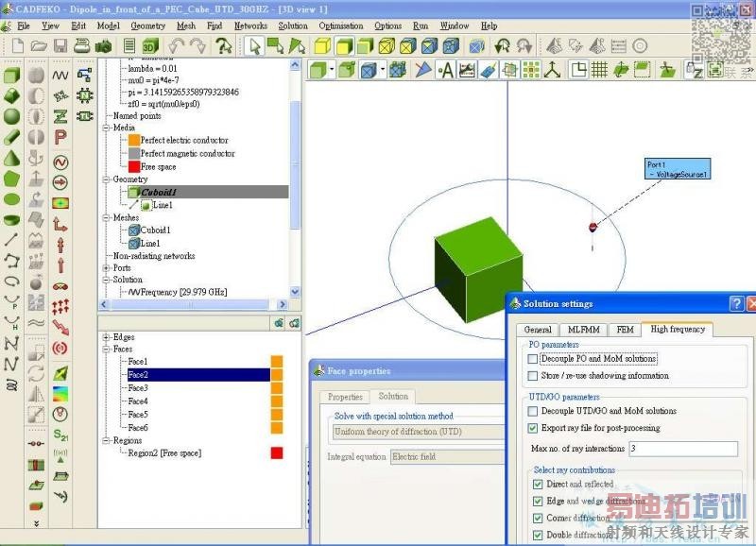
Task: Click the grid display icon in view toolbar
Action: coord(599,70)
